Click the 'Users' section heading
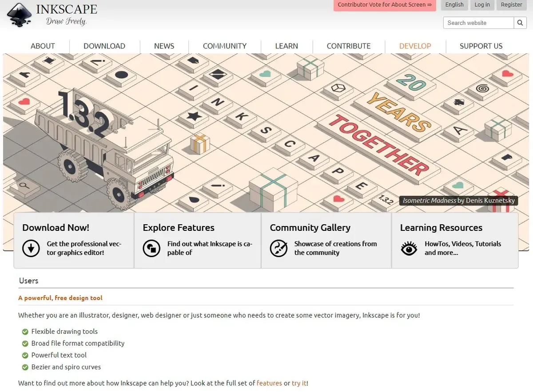The image size is (533, 392). (x=28, y=281)
